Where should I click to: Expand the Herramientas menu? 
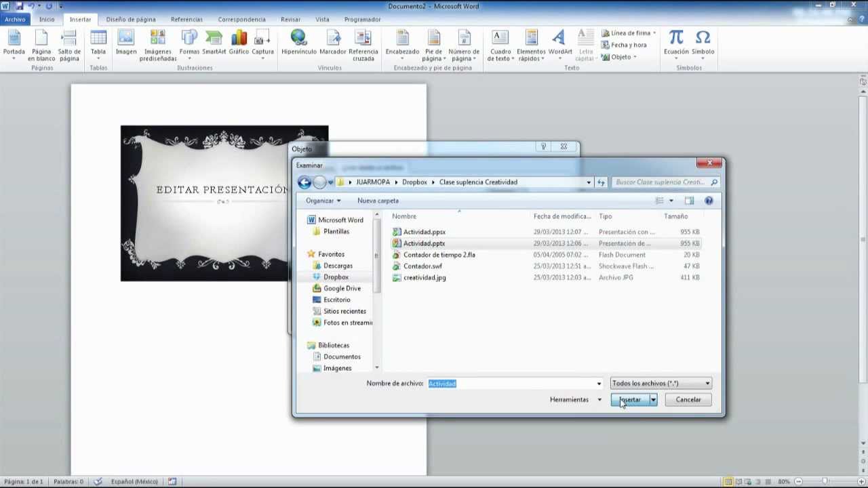pyautogui.click(x=575, y=400)
